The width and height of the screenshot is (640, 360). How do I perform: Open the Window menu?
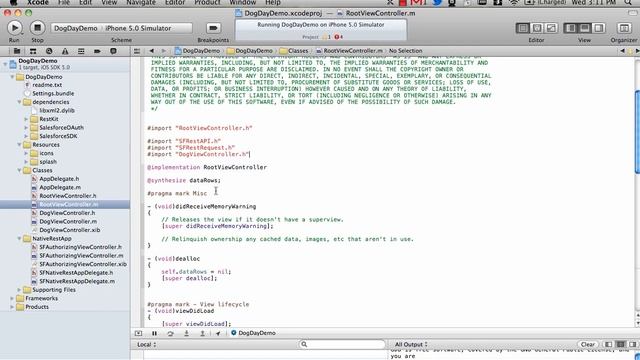coord(242,2)
